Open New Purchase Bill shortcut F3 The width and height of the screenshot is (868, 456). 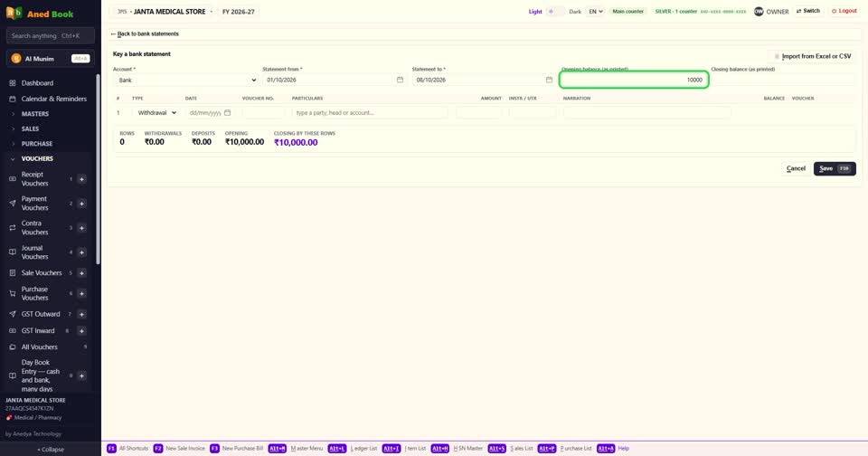point(237,448)
